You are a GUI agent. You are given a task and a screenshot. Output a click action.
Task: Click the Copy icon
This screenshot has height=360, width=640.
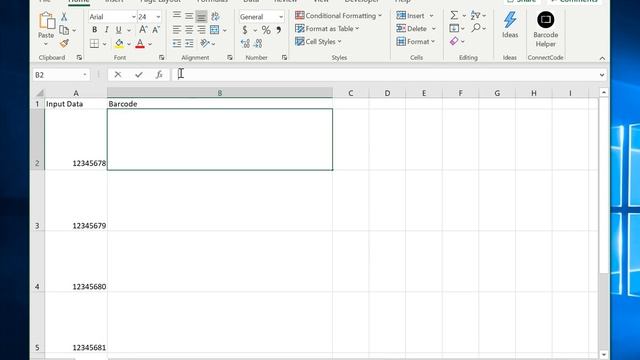tap(64, 30)
